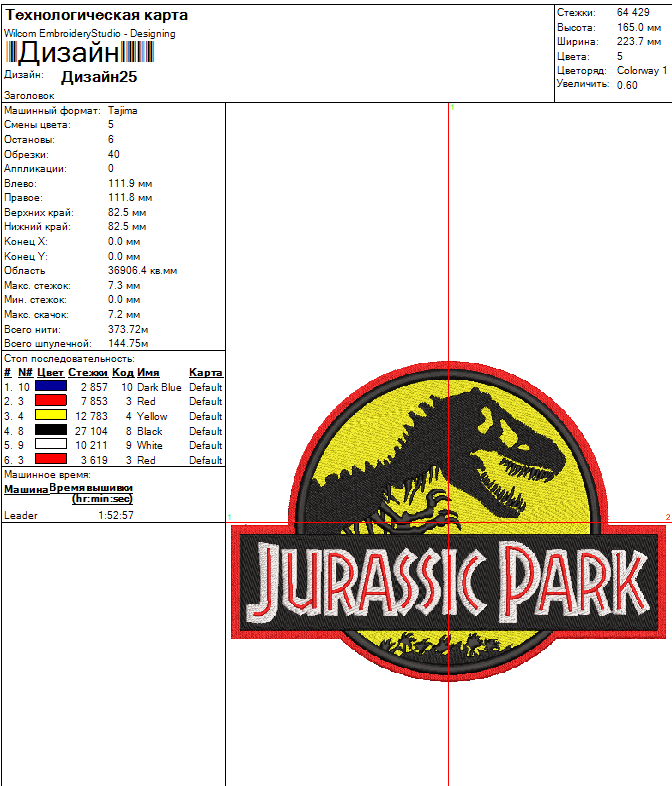The height and width of the screenshot is (786, 672).
Task: Click the 'Конец Y:' label
Action: (26, 257)
